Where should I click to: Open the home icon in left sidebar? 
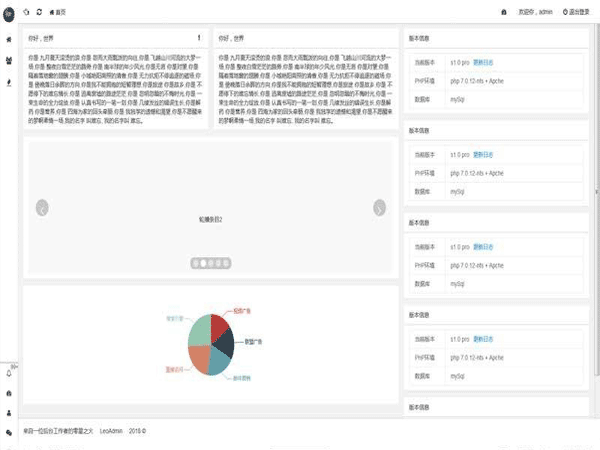[x=9, y=41]
